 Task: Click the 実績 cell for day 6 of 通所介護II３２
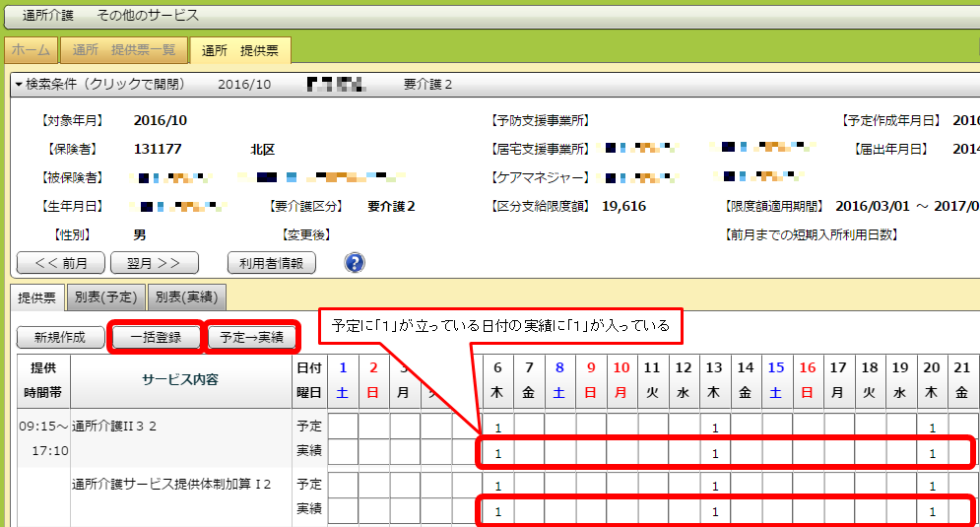coord(498,453)
